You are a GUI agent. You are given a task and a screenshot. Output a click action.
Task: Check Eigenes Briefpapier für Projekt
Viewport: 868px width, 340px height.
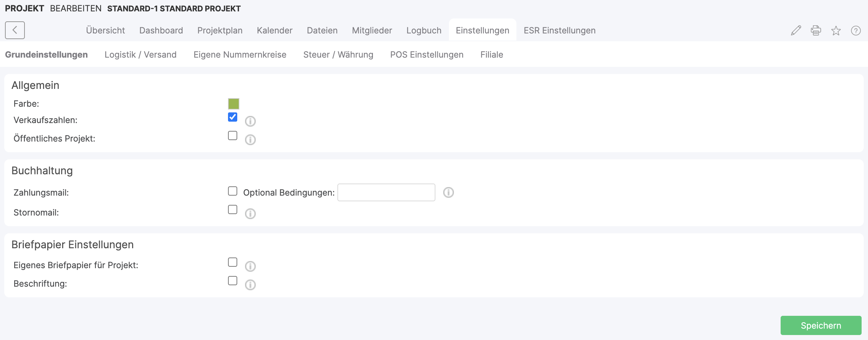coord(233,262)
